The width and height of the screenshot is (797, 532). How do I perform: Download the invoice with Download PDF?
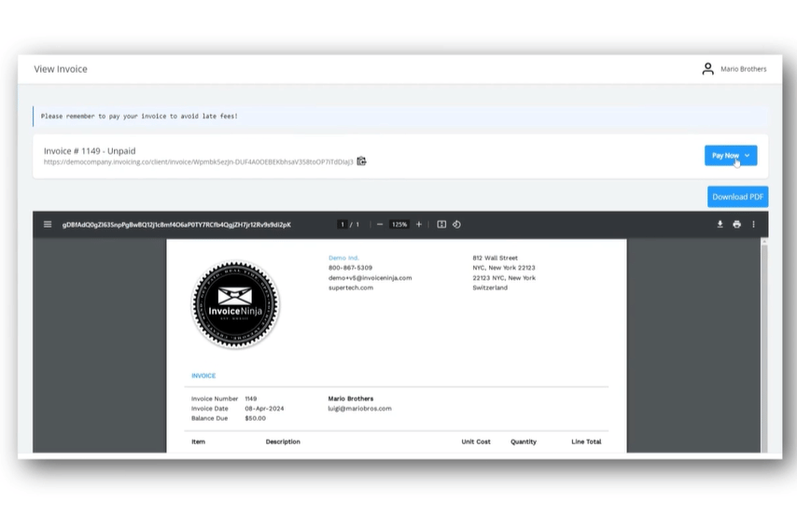[737, 197]
